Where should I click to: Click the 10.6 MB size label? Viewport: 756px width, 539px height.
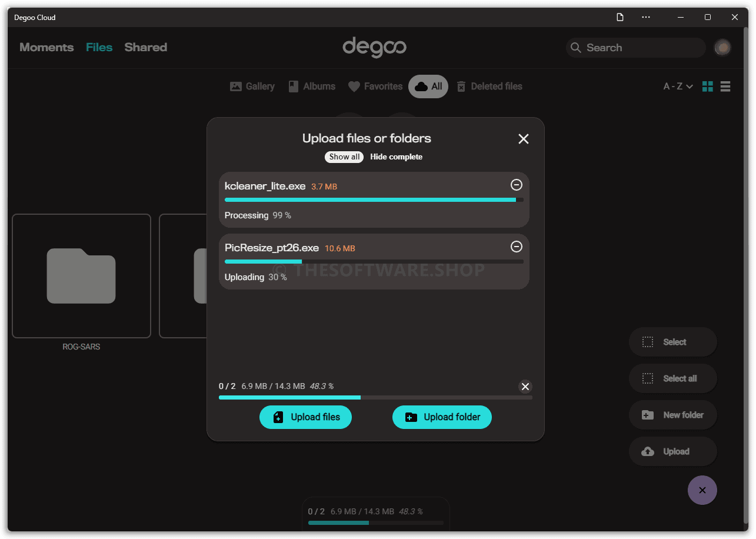(x=340, y=248)
